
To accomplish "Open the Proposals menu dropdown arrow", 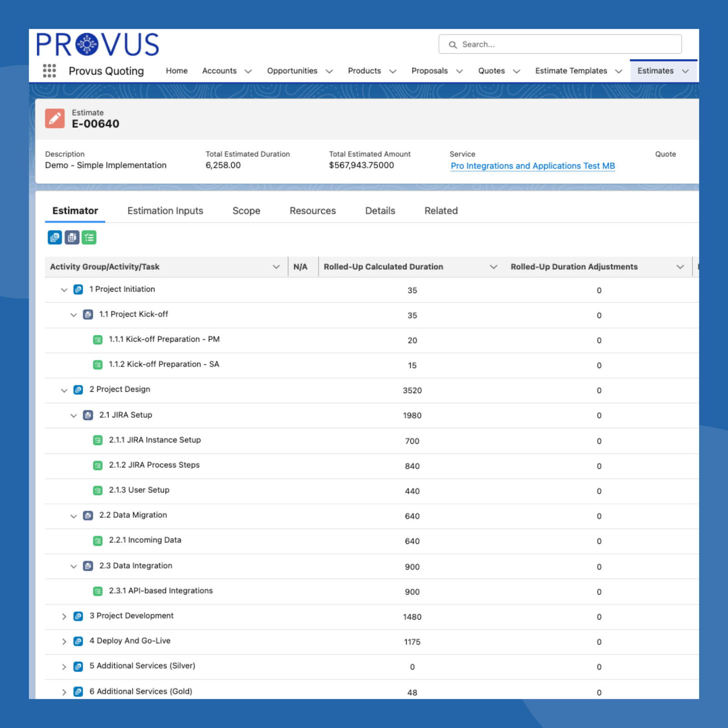I will [x=460, y=71].
